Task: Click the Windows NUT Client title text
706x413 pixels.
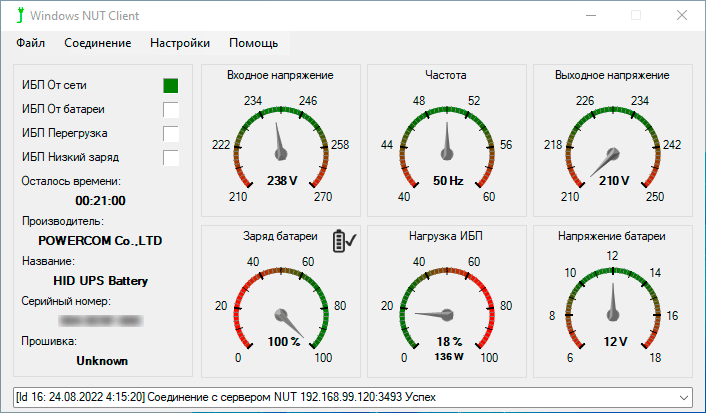Action: click(x=85, y=16)
